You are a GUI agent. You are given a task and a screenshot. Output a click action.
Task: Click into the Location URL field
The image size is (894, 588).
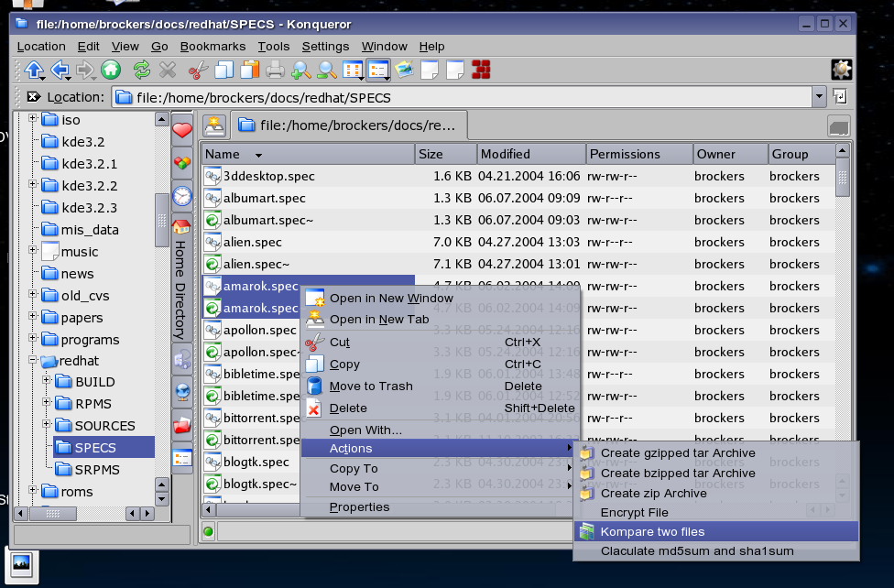462,97
